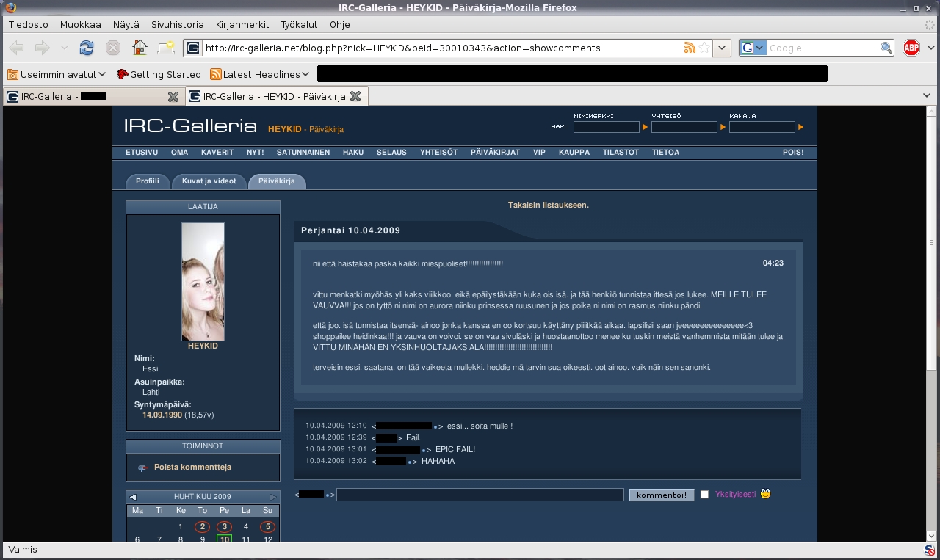The width and height of the screenshot is (940, 560).
Task: Click the comment text input field
Action: [480, 495]
